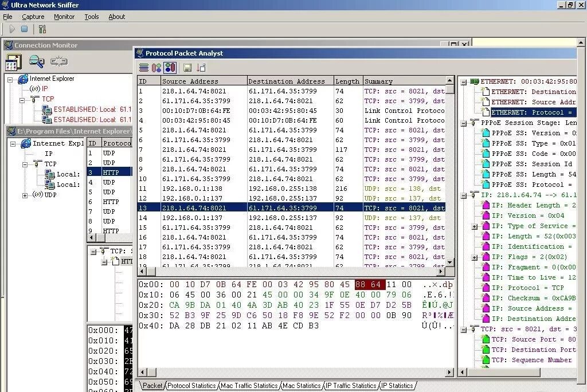
Task: Click the ID column header in packet list
Action: (x=149, y=81)
